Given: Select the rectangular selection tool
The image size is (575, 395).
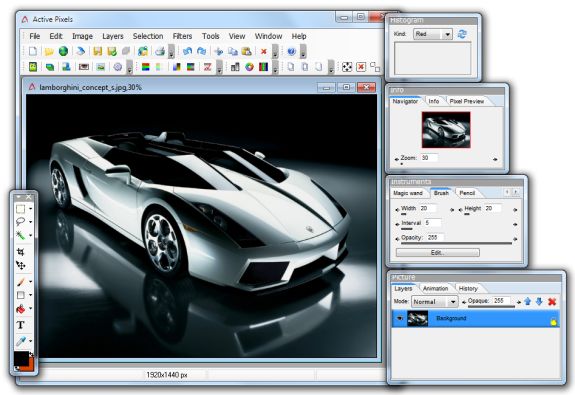Looking at the screenshot, I should [21, 209].
